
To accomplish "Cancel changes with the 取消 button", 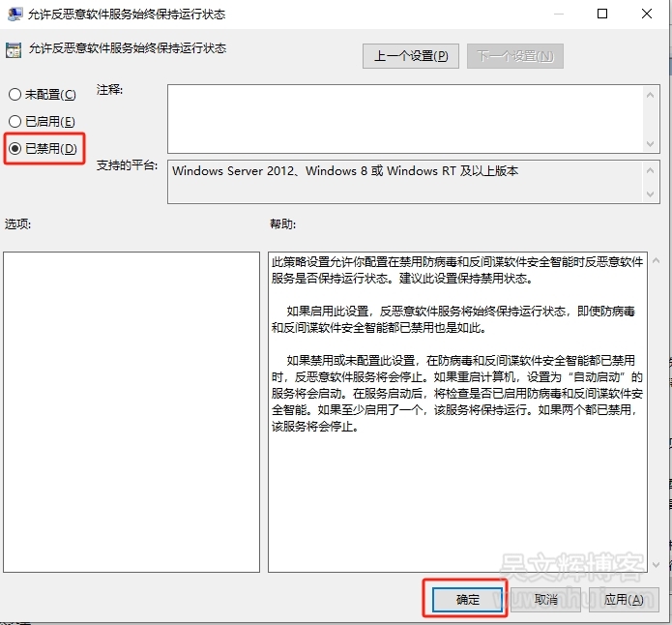I will click(x=546, y=600).
